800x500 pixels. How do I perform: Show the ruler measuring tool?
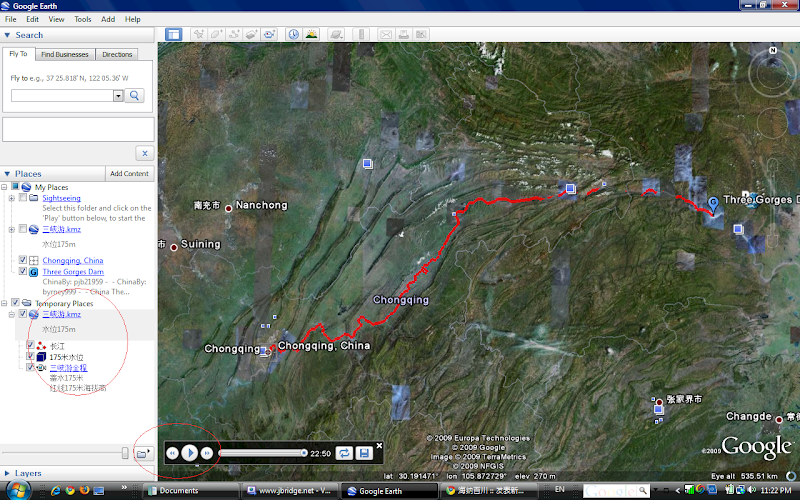[x=361, y=35]
